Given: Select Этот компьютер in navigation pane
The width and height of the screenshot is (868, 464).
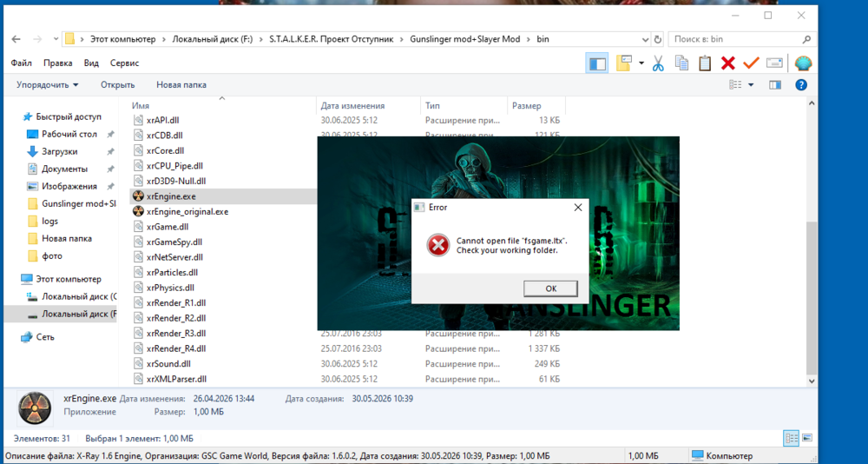Looking at the screenshot, I should pos(69,280).
